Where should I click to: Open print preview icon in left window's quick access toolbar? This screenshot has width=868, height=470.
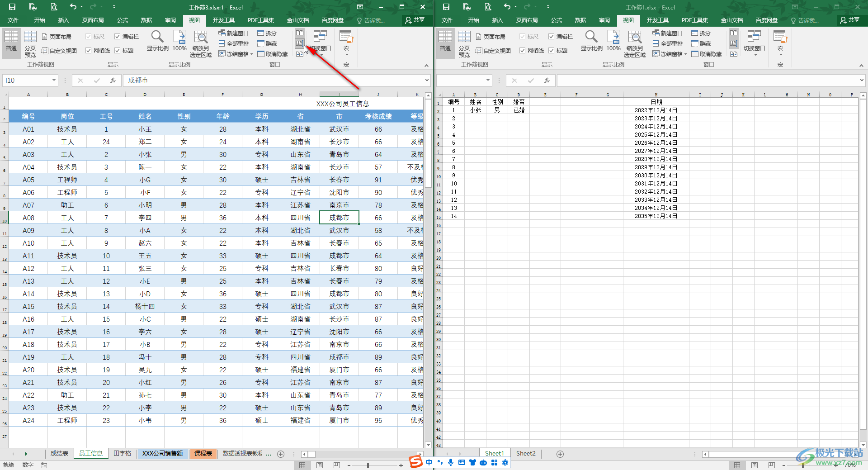pyautogui.click(x=54, y=7)
